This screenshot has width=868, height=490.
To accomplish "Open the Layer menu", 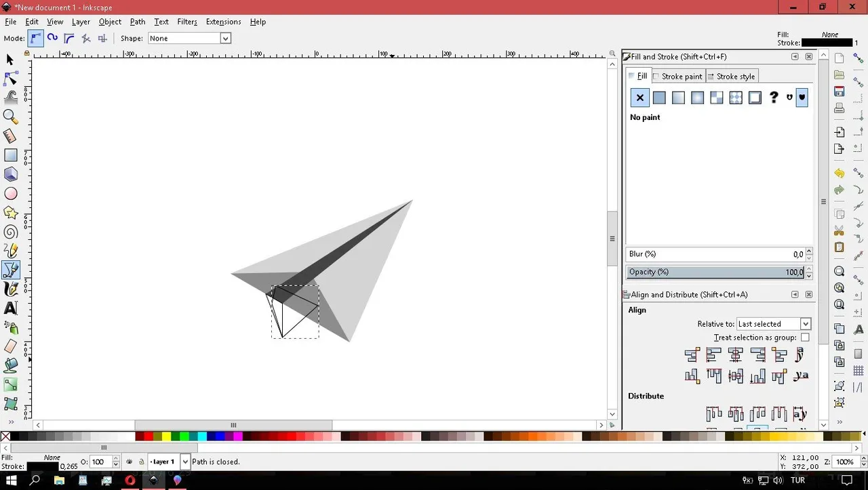I will (x=81, y=22).
